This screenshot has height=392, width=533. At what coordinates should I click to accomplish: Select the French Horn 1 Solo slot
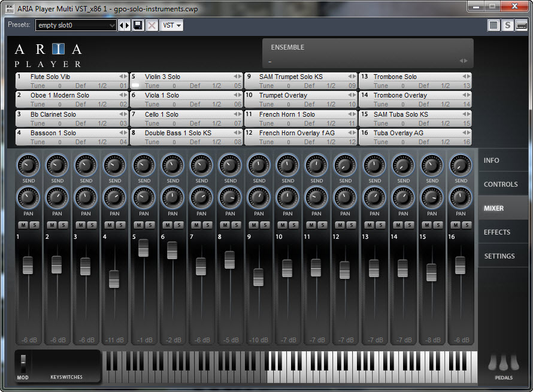301,118
